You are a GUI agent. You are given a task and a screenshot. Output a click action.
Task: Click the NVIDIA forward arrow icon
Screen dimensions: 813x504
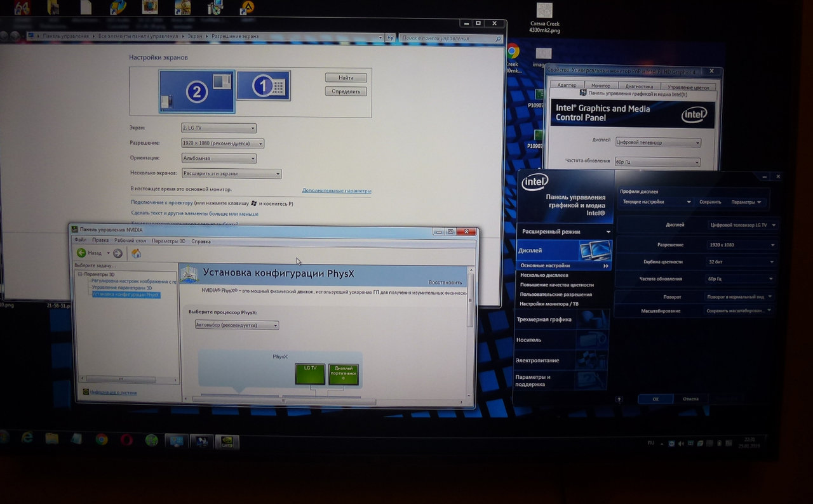(x=118, y=253)
